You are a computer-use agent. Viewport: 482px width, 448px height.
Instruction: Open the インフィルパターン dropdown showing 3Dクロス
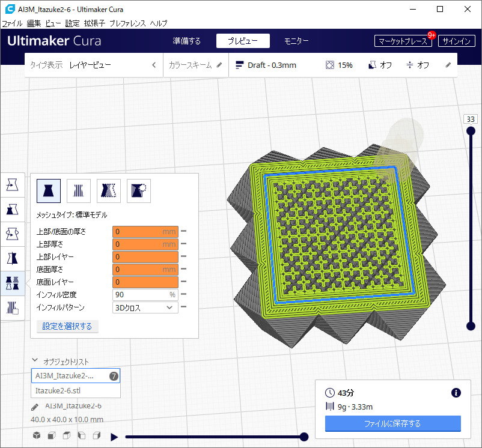145,307
